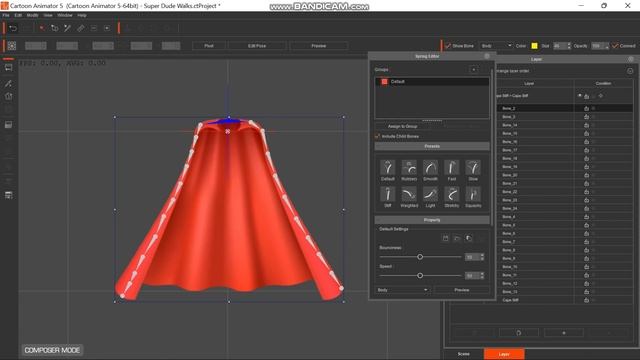Toggle the lock on Bone_2 layer
Viewport: 640px width, 360px height.
[x=586, y=109]
